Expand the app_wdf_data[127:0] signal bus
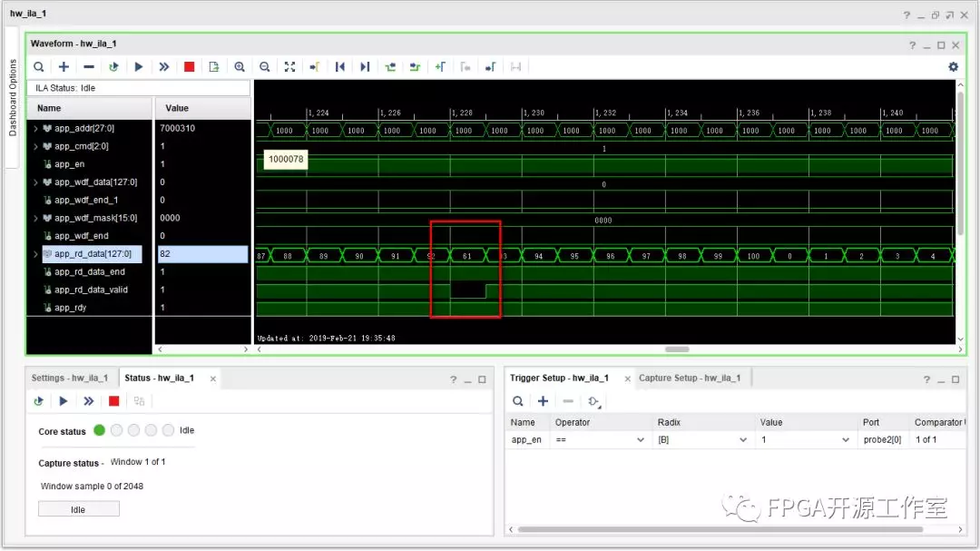The image size is (980, 551). coord(36,182)
